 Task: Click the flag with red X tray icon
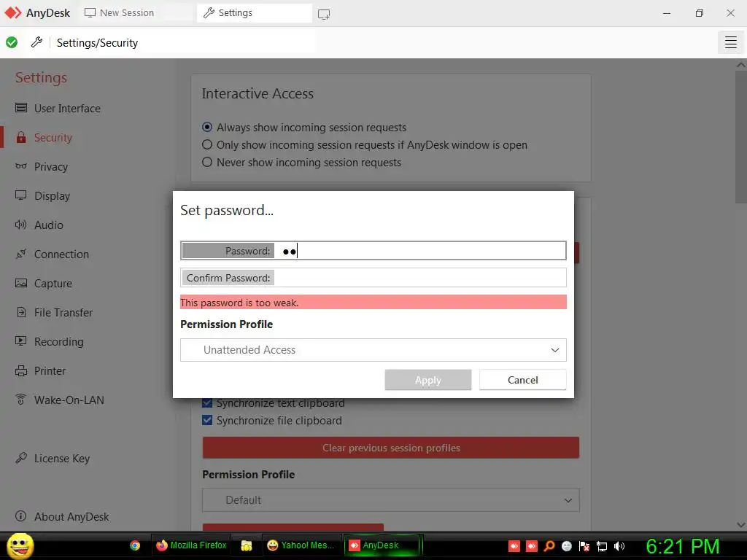[x=584, y=546]
